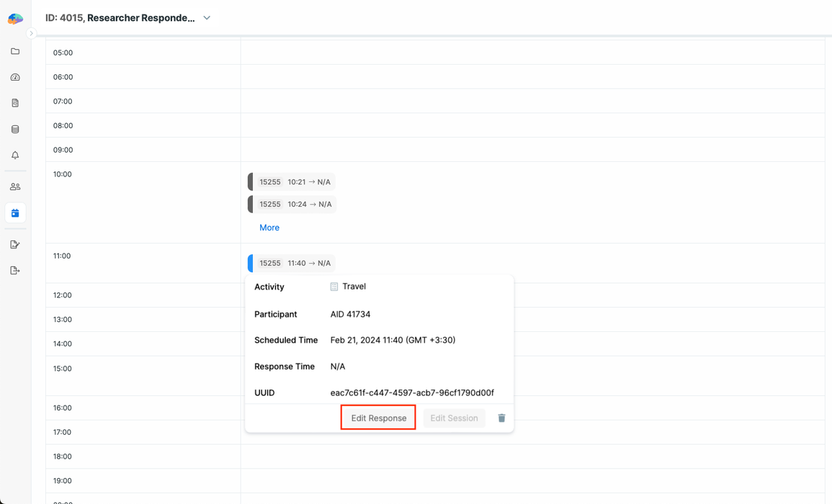Click the Edit Session button
This screenshot has height=504, width=832.
(454, 418)
